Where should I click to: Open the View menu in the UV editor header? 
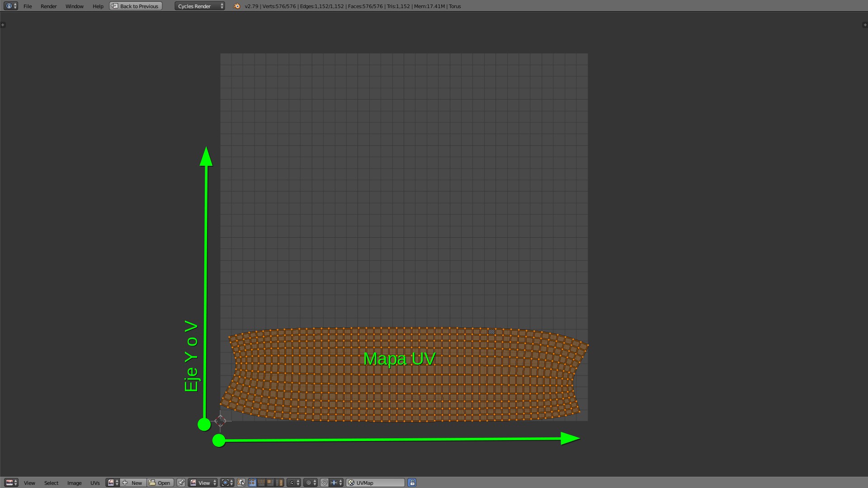pos(29,483)
